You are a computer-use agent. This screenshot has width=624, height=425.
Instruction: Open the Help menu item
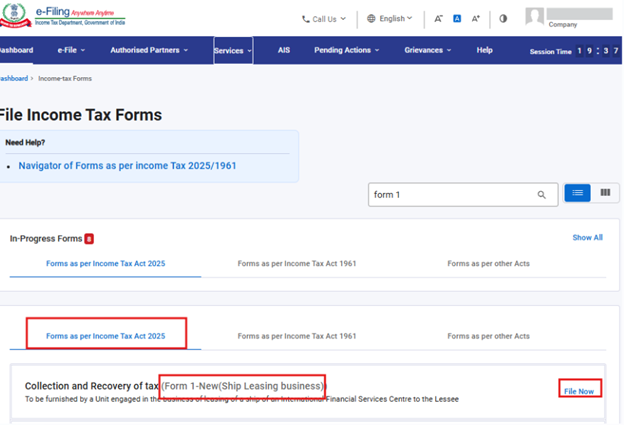(x=484, y=50)
